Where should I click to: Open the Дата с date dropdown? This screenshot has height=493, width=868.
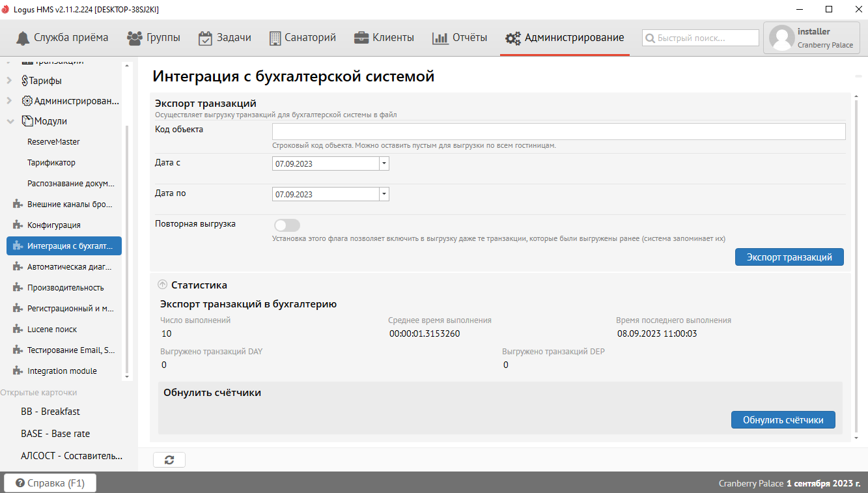coord(384,163)
